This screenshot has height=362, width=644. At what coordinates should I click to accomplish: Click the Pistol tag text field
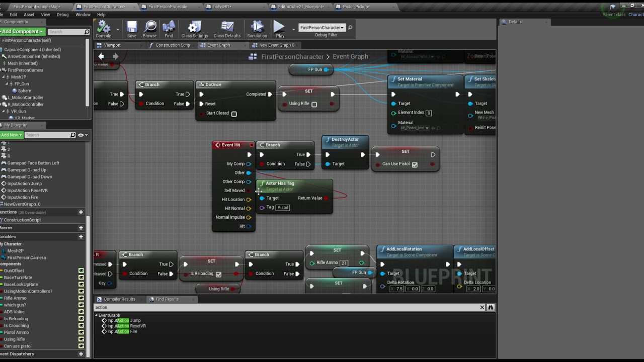(x=283, y=208)
